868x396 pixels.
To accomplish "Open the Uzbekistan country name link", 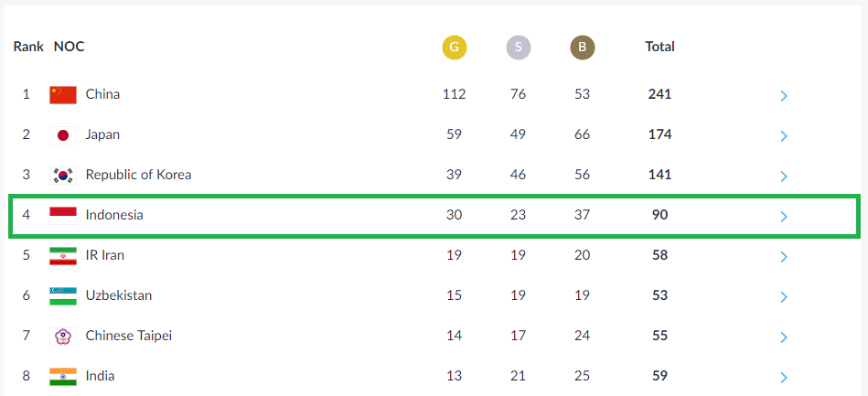I will (119, 295).
